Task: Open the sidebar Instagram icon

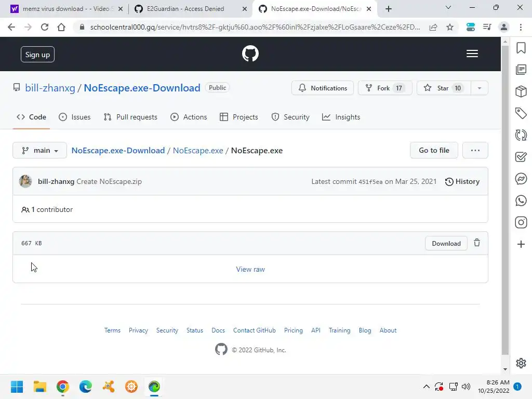Action: [x=521, y=222]
